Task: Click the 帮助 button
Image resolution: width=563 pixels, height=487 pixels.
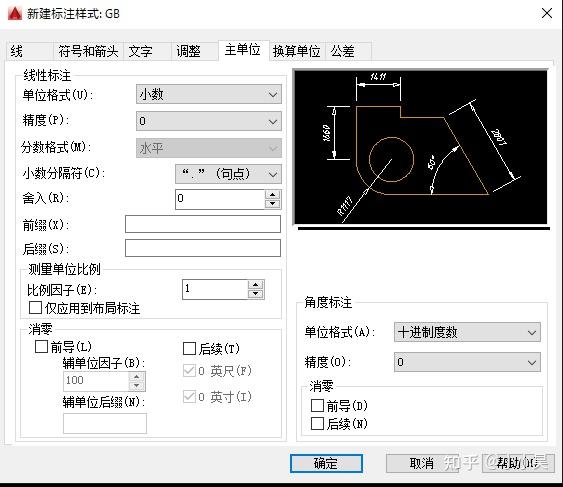Action: tap(518, 463)
